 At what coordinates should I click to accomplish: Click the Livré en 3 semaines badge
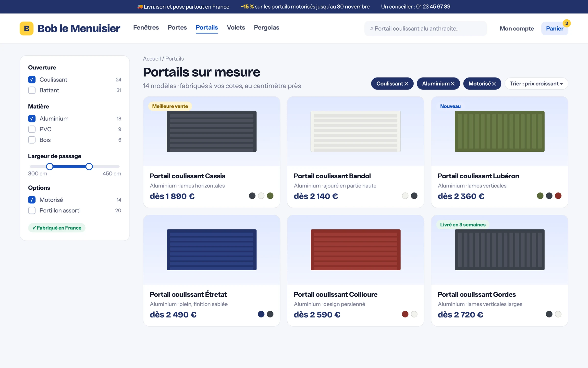463,225
